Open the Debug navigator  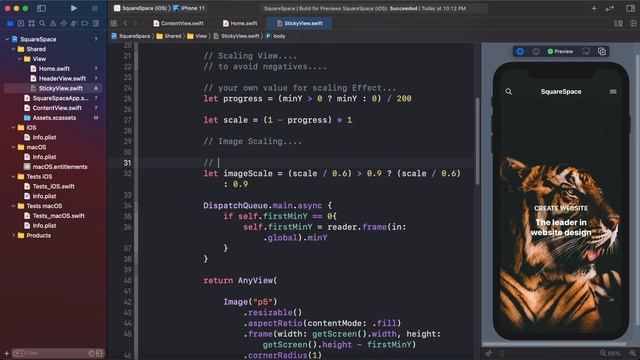click(74, 23)
